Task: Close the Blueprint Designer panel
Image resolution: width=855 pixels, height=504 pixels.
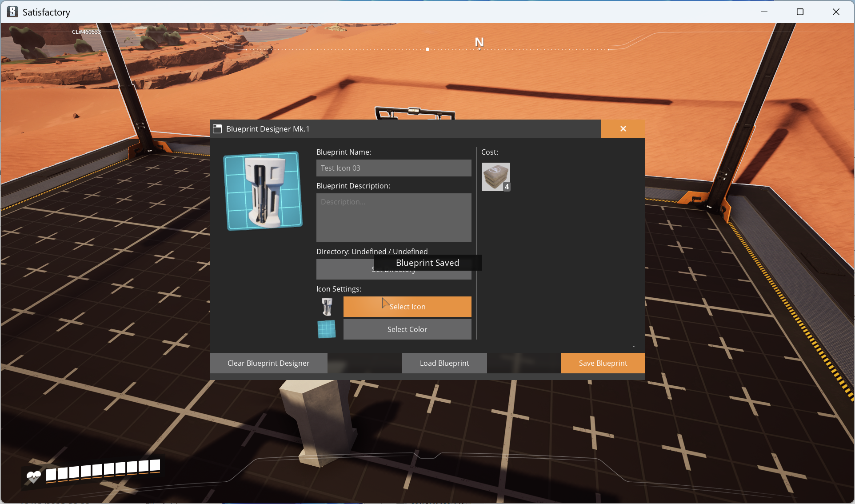Action: (623, 129)
